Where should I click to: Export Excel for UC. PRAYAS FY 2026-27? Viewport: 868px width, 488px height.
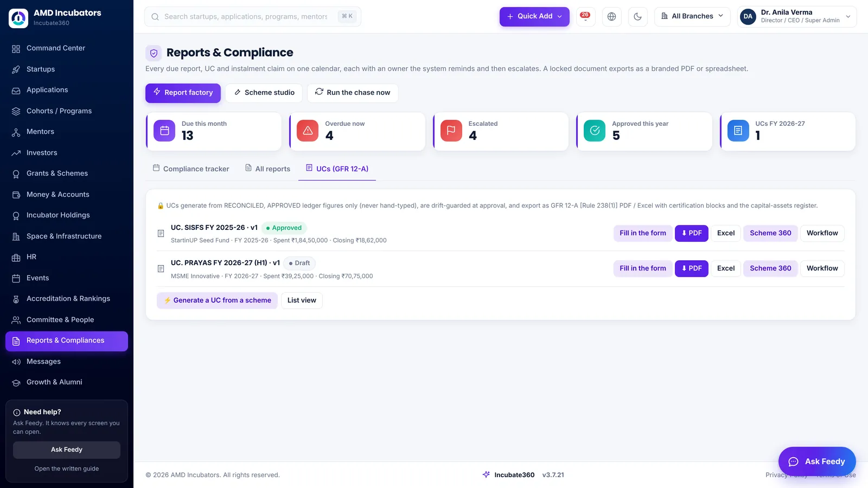[x=726, y=268]
